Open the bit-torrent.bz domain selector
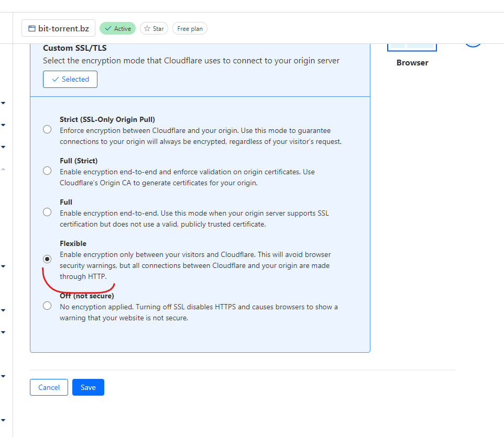The width and height of the screenshot is (504, 437). click(x=58, y=28)
